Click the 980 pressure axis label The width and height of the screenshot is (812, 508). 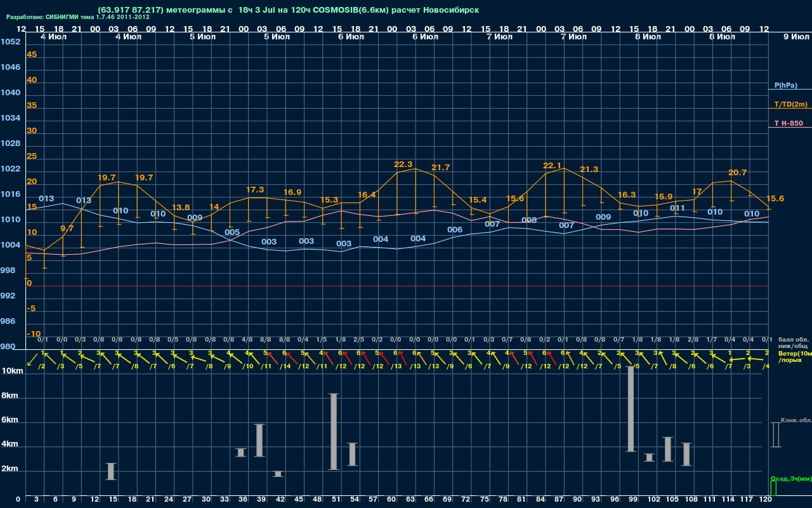click(8, 347)
